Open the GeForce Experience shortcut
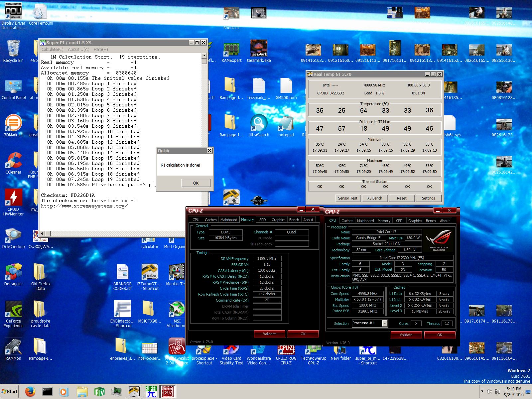Screen dimensions: 532x399 click(x=13, y=314)
